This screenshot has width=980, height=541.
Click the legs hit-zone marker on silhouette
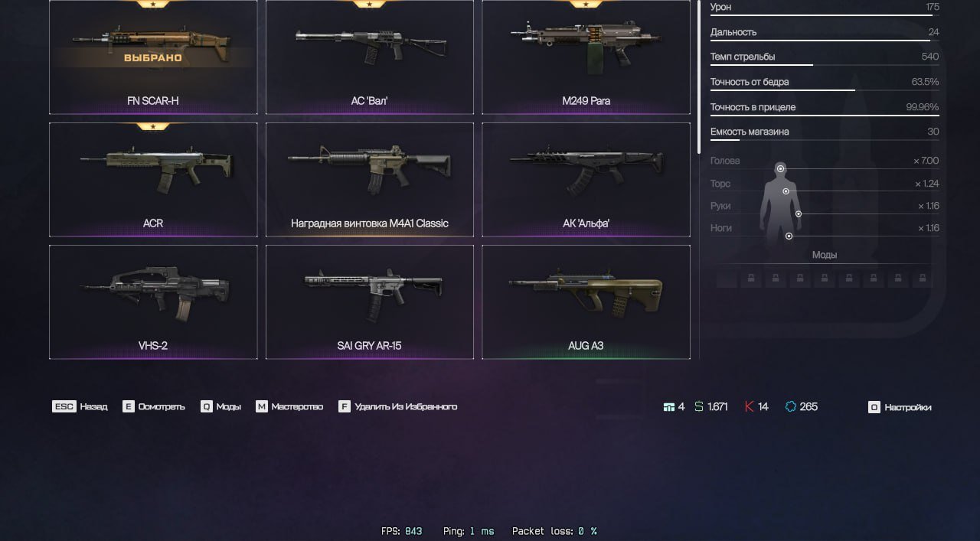click(789, 236)
